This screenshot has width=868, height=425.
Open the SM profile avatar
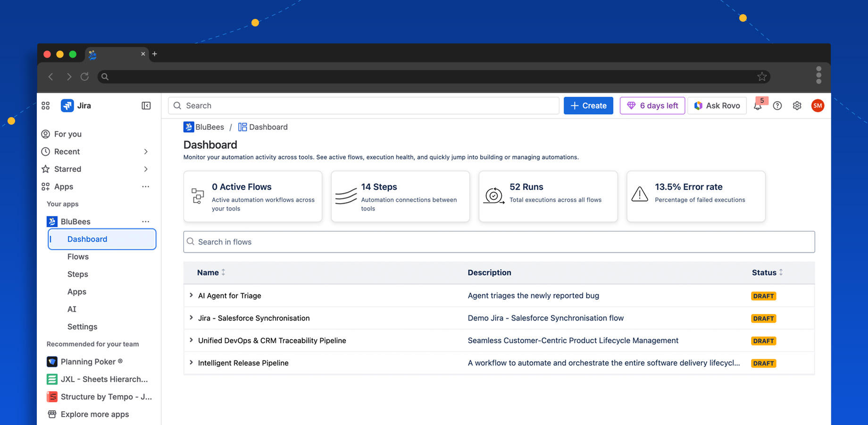[x=818, y=106]
